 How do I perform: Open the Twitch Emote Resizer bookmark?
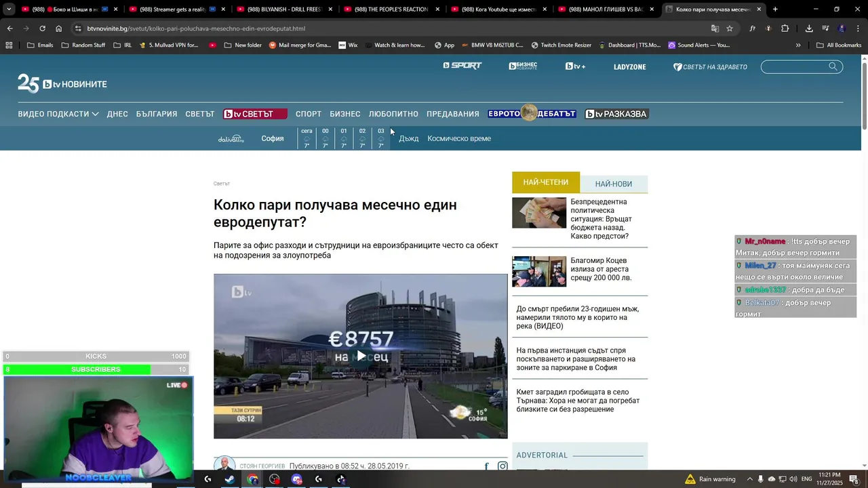point(561,45)
